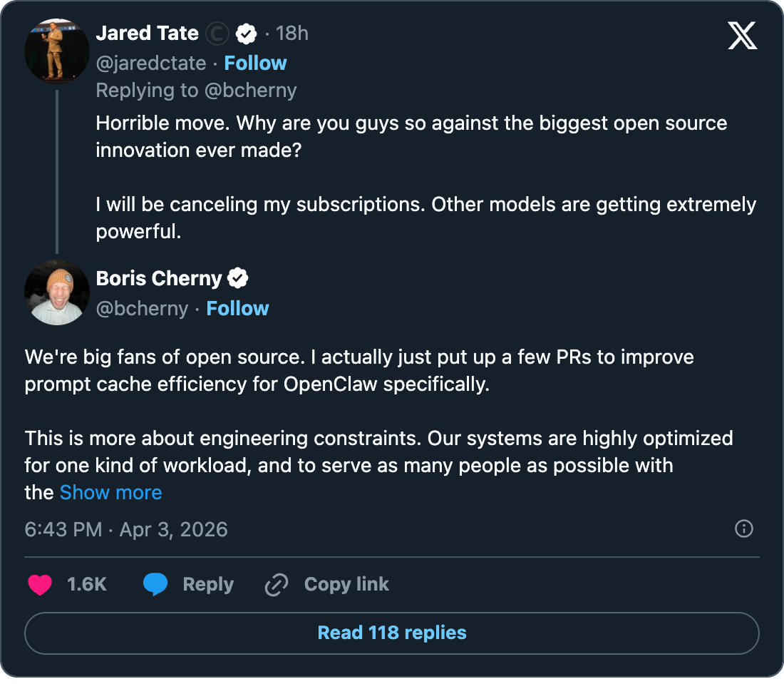Click Jared Tate's verified badge
784x684 pixels.
[247, 34]
